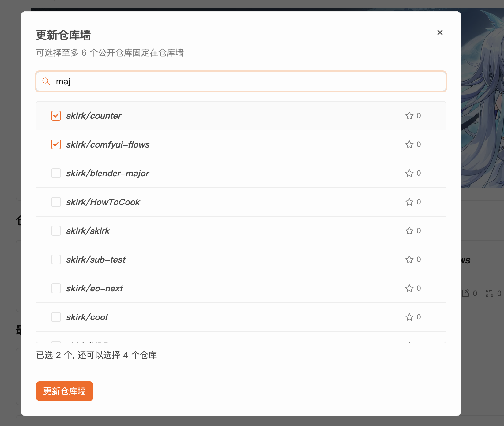Star the skirk/blender-major repository

pyautogui.click(x=409, y=173)
